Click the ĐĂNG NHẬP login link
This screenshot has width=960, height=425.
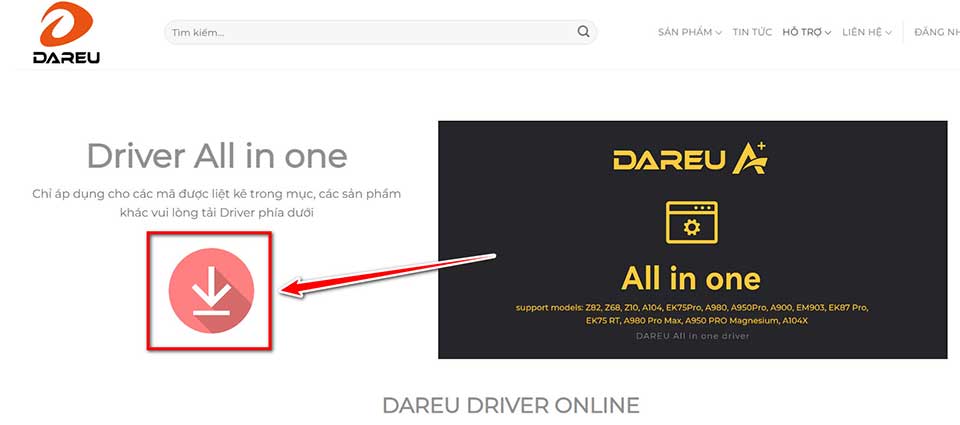point(937,32)
